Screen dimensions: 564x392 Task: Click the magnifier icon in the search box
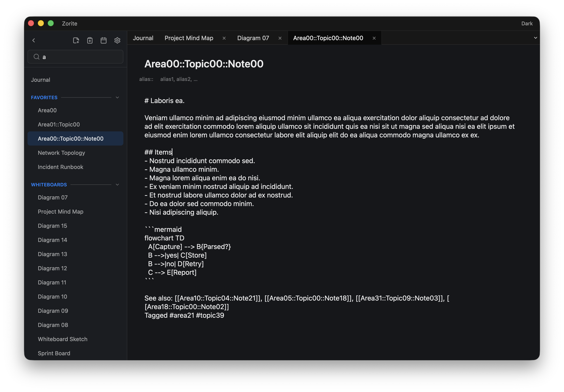(x=37, y=57)
